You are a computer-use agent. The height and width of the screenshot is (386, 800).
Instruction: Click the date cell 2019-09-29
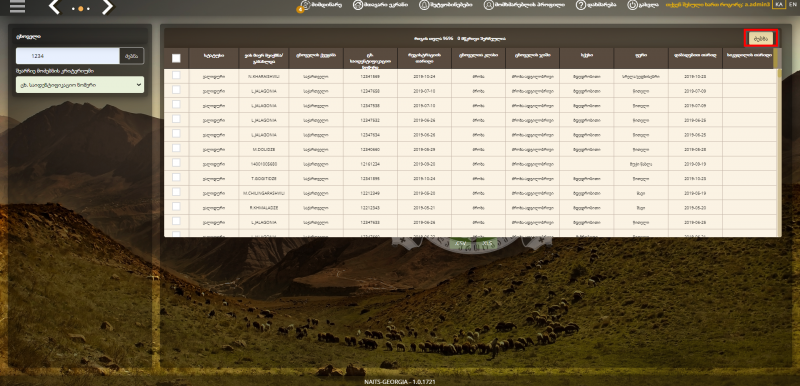(424, 149)
